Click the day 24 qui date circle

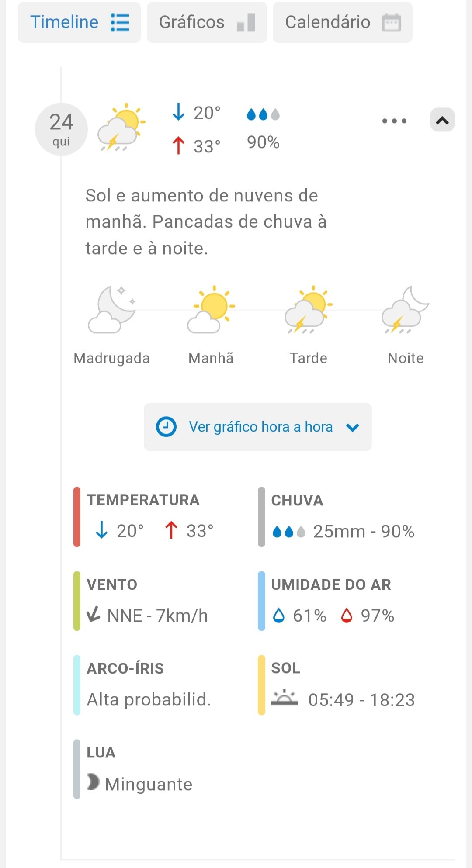(61, 129)
